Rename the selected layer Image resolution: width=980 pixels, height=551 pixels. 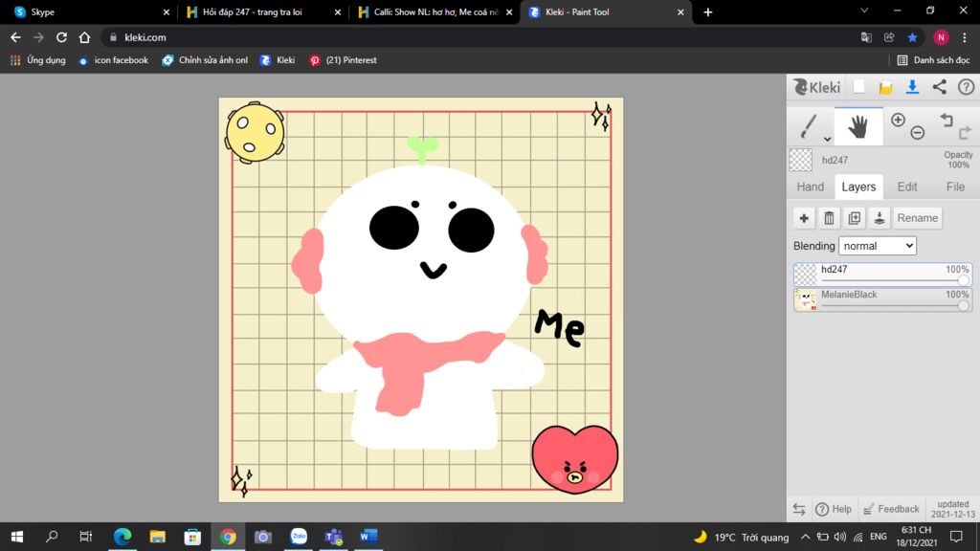coord(918,218)
